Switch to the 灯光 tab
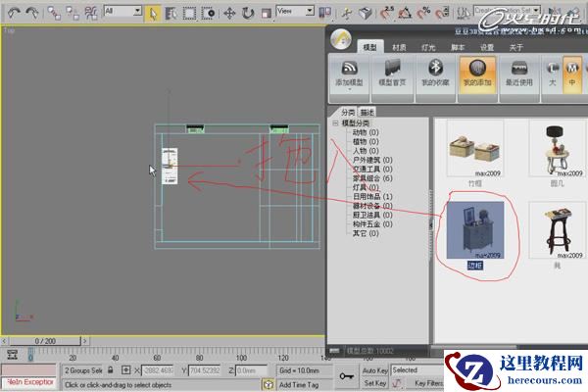Viewport: 588px width, 392px height. coord(428,47)
